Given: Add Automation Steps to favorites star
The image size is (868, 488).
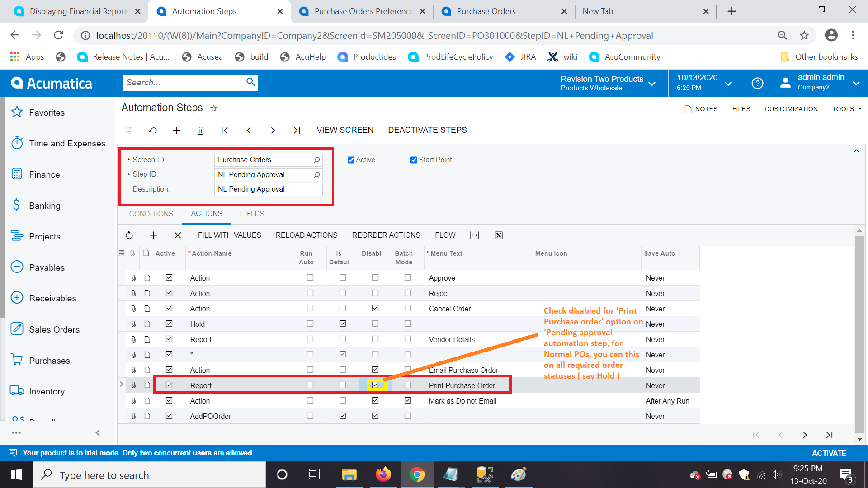Looking at the screenshot, I should click(x=214, y=108).
